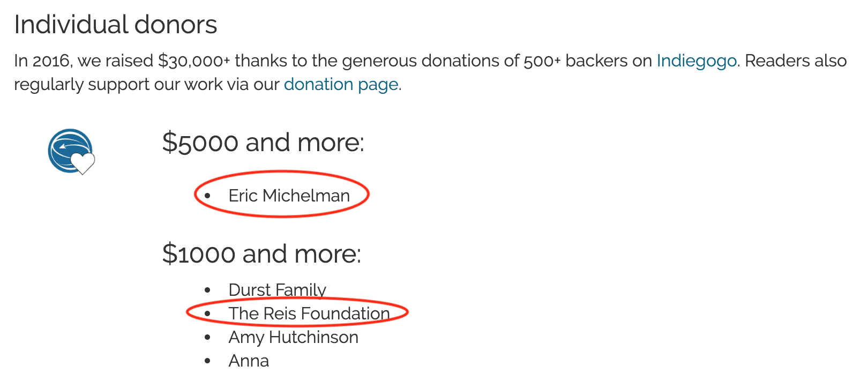The height and width of the screenshot is (388, 868).
Task: Select Amy Hutchinson list entry
Action: 293,337
